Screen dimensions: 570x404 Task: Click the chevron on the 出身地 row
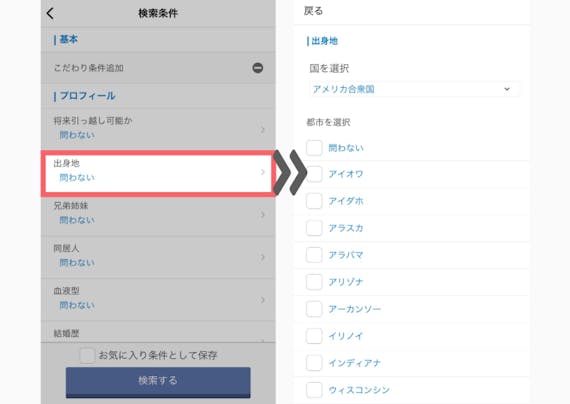263,172
